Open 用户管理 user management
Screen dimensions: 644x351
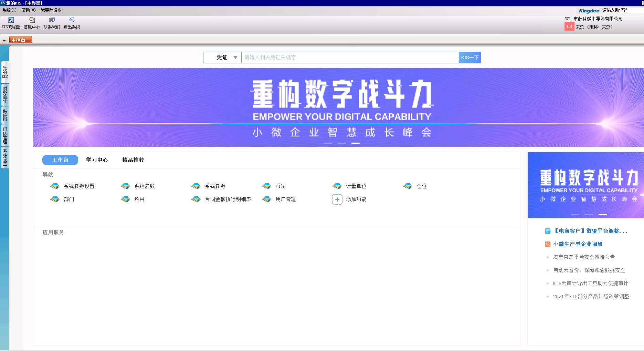tap(285, 199)
